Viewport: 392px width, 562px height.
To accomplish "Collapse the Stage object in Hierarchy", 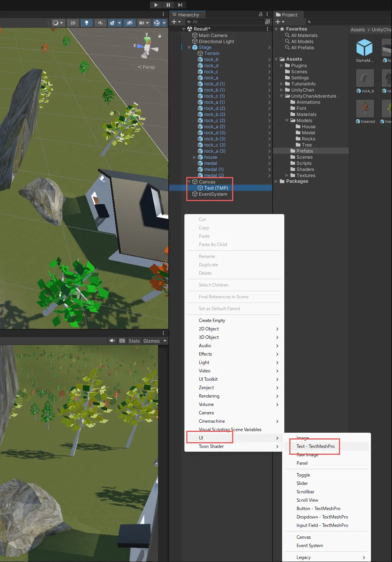I will pyautogui.click(x=189, y=48).
